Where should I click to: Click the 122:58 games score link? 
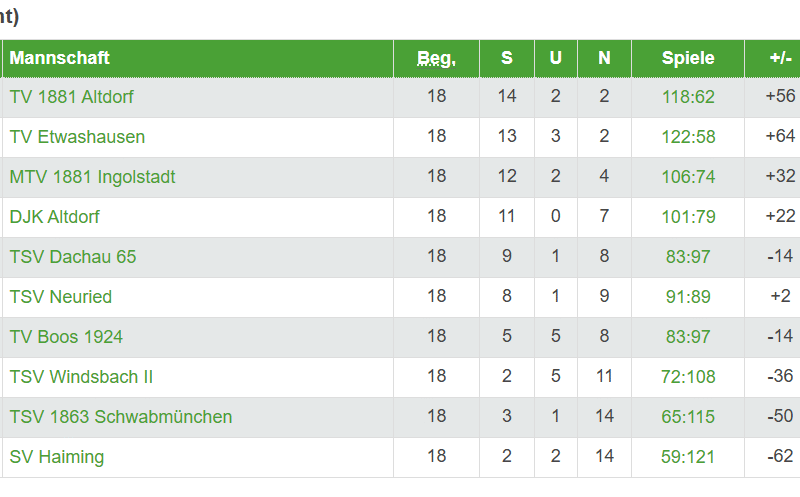pos(688,137)
